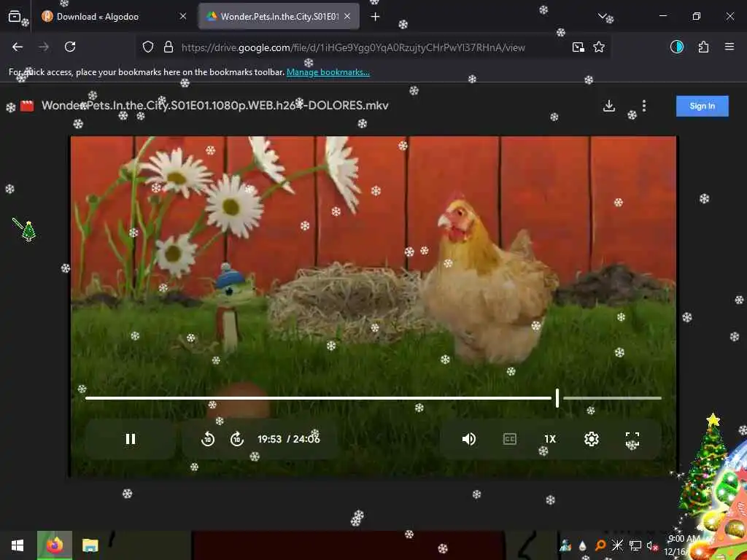Open picture-in-picture from address bar
Screen dimensions: 747x560
pyautogui.click(x=578, y=47)
